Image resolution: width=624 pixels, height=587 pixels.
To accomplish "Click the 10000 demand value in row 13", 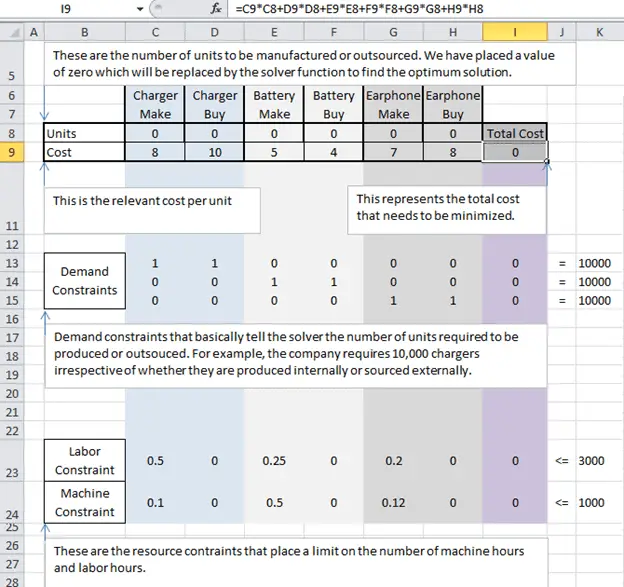I will tap(595, 263).
